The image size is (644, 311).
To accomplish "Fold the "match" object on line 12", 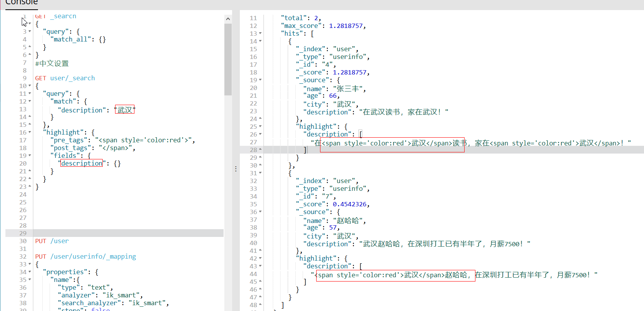I will (30, 101).
